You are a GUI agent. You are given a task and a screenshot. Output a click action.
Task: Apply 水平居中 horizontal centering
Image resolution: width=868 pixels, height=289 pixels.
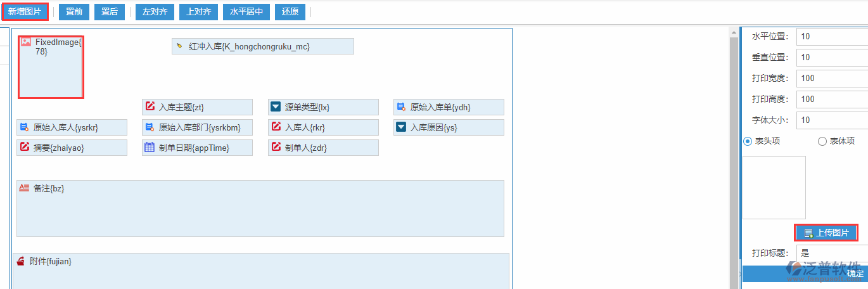pyautogui.click(x=247, y=12)
